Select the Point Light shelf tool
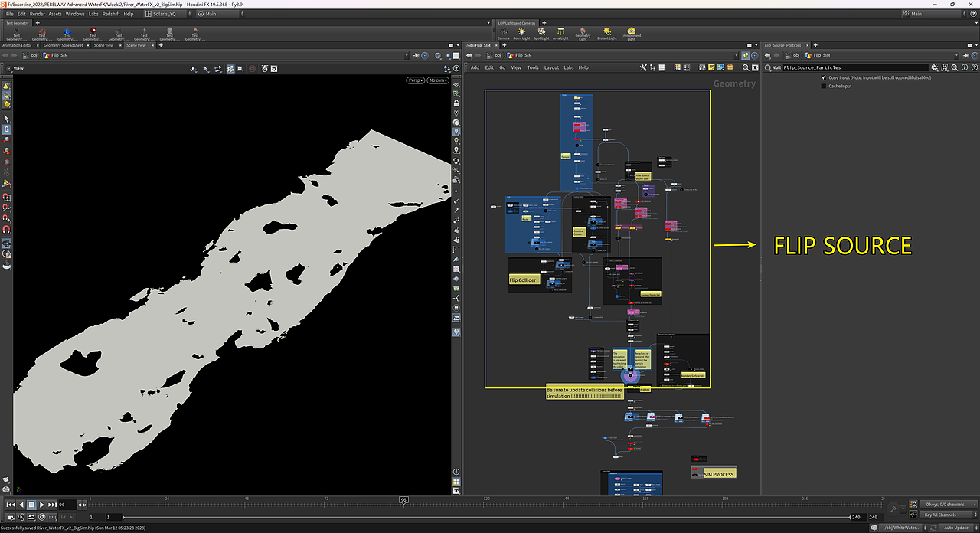This screenshot has height=533, width=980. 521,31
